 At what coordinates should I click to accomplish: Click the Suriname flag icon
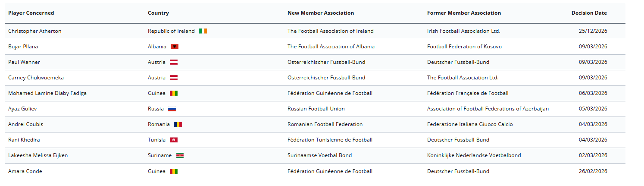pyautogui.click(x=180, y=155)
